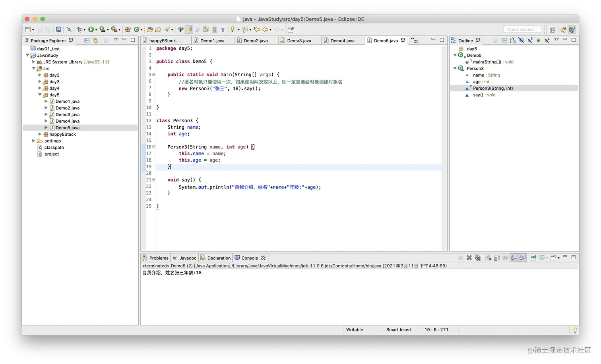The height and width of the screenshot is (364, 601).
Task: Switch to the Declaration tab
Action: [215, 258]
